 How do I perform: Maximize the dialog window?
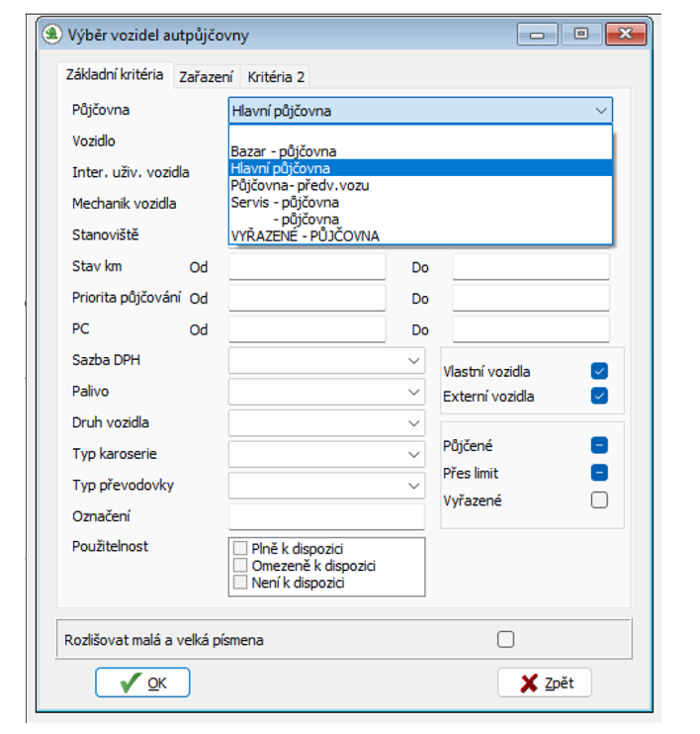[x=581, y=35]
